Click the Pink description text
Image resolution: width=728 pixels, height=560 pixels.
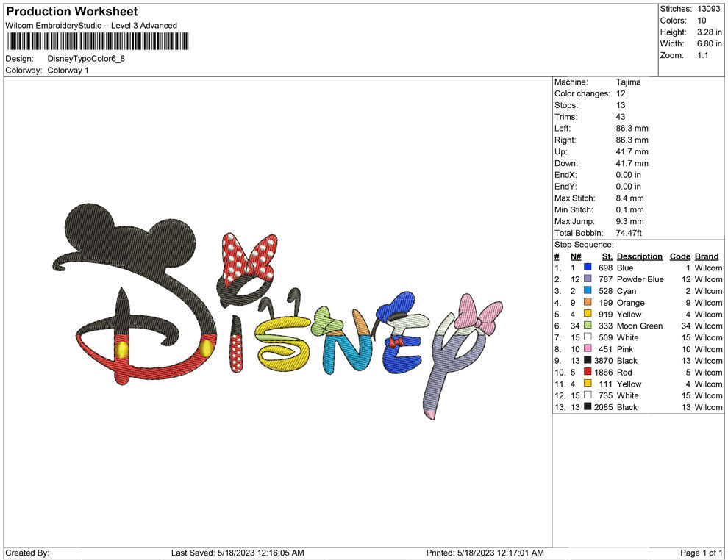point(624,349)
